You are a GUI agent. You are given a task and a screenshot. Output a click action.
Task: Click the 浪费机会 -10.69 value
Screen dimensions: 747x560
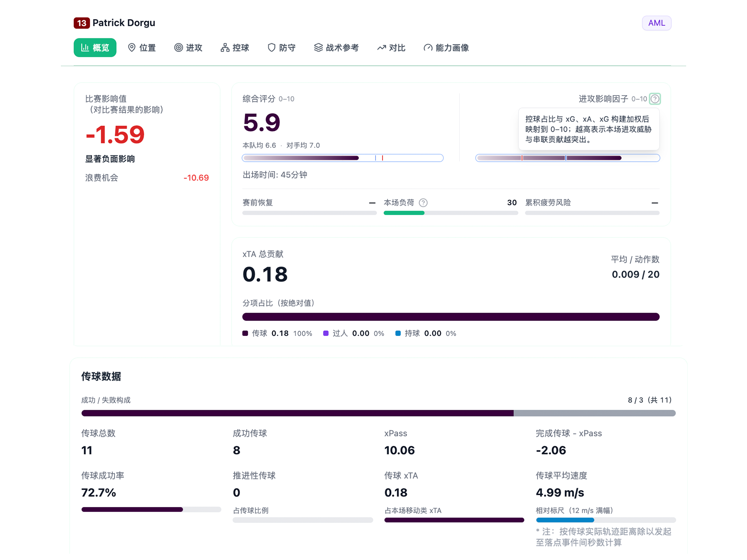coord(196,178)
